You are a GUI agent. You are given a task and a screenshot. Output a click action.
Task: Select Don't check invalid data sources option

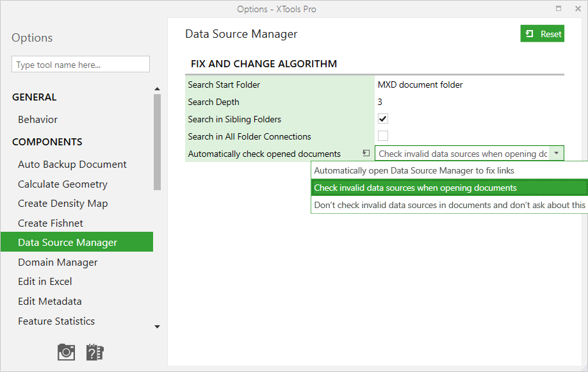[x=449, y=205]
